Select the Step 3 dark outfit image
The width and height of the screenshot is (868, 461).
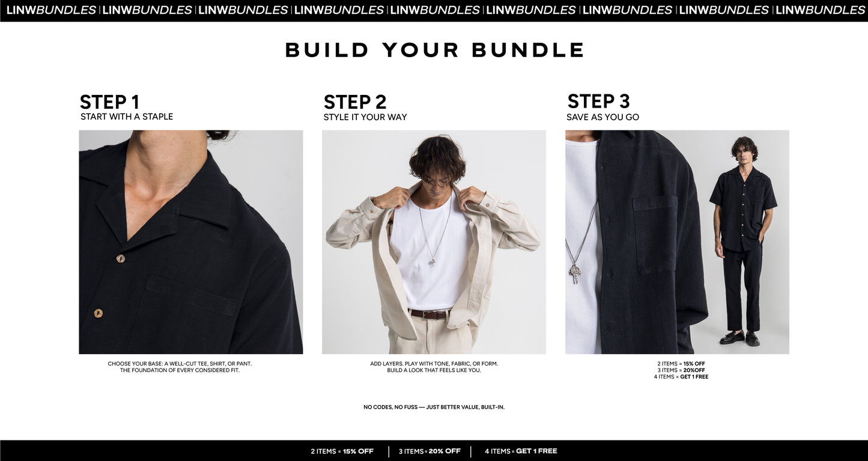677,242
